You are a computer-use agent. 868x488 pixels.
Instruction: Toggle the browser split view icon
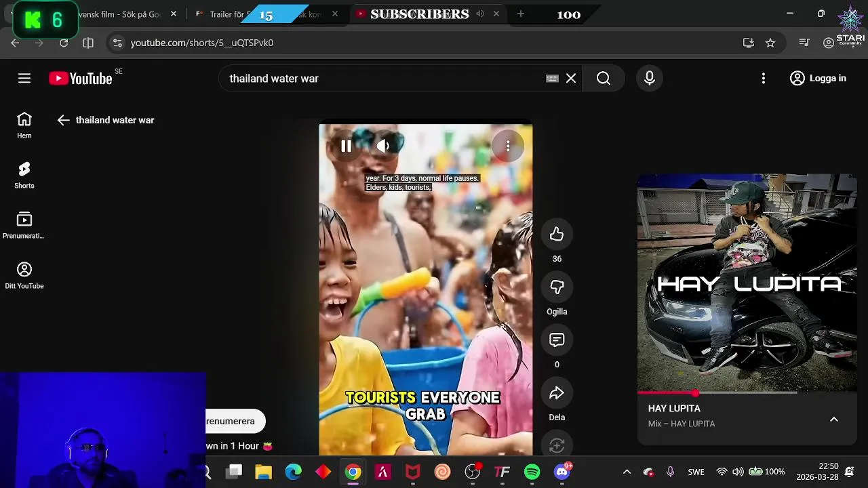click(x=88, y=43)
